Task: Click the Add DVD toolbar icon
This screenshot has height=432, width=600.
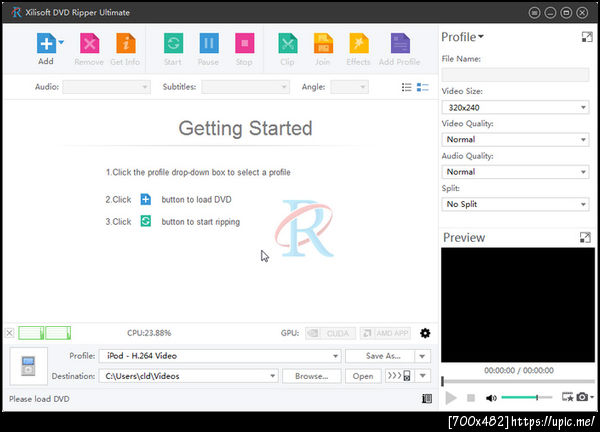Action: 46,43
